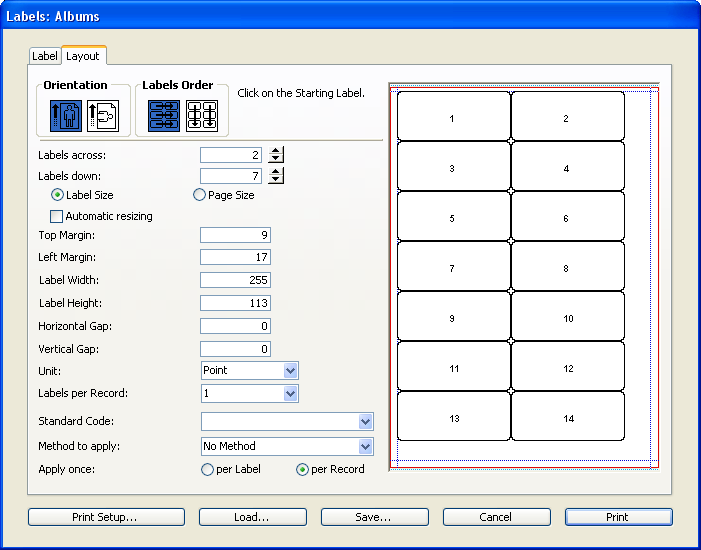Viewport: 701px width, 550px height.
Task: Click the Save button
Action: pos(374,517)
